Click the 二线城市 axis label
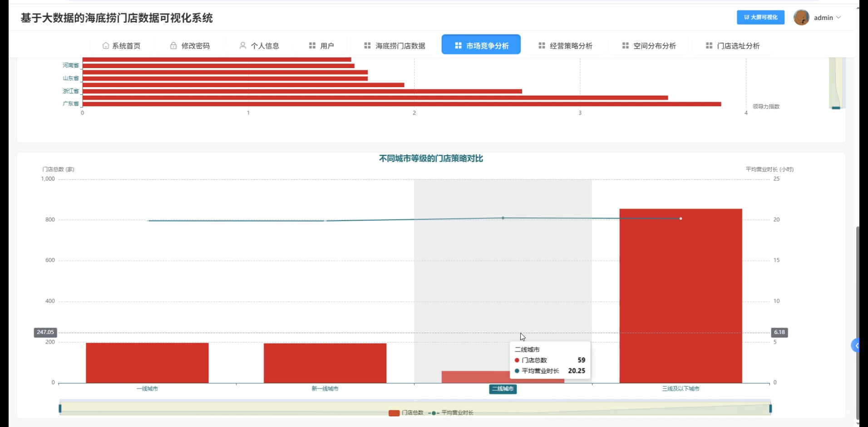 (503, 389)
